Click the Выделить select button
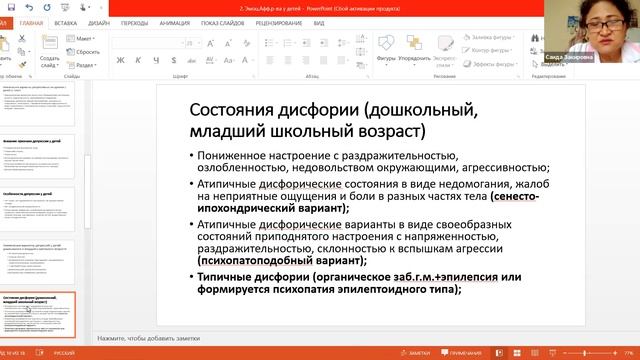640x360 pixels. click(549, 64)
